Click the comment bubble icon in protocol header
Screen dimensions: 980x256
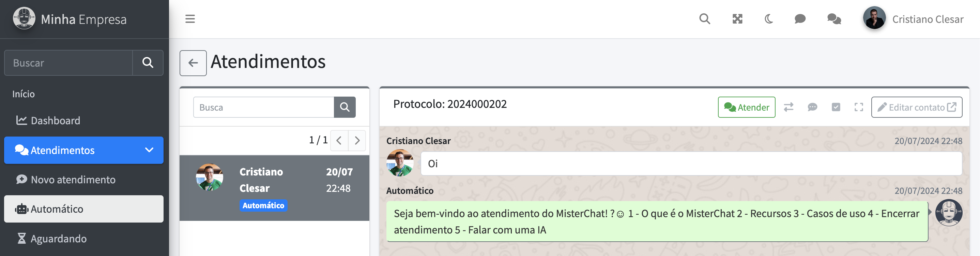coord(812,108)
